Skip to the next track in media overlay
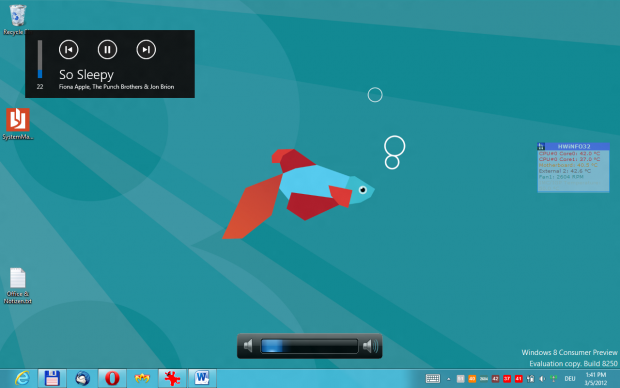The height and width of the screenshot is (388, 620). pos(146,49)
